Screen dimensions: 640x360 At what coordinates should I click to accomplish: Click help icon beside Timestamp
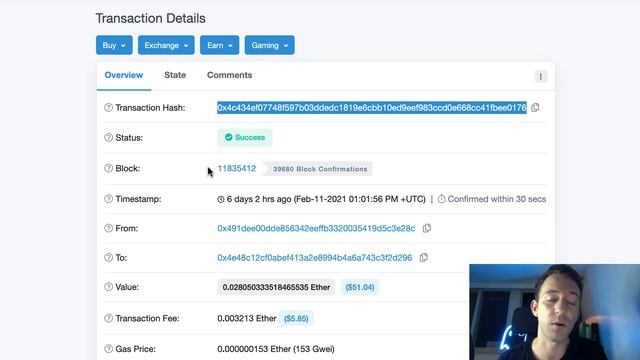click(x=108, y=199)
